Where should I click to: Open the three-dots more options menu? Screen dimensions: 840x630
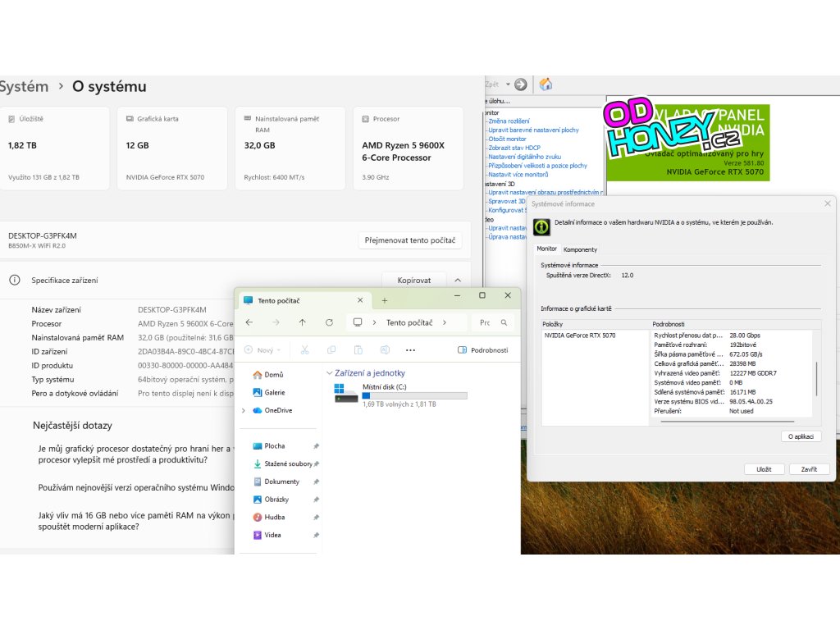[x=410, y=350]
